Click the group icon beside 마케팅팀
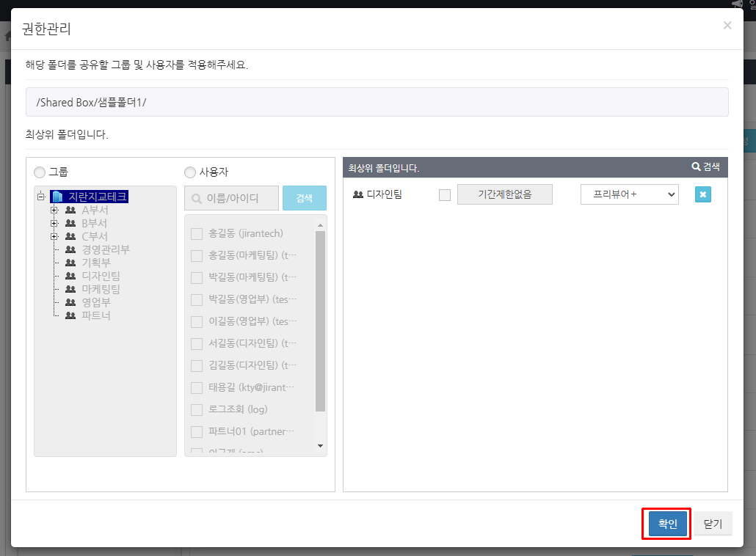The image size is (756, 556). point(70,289)
